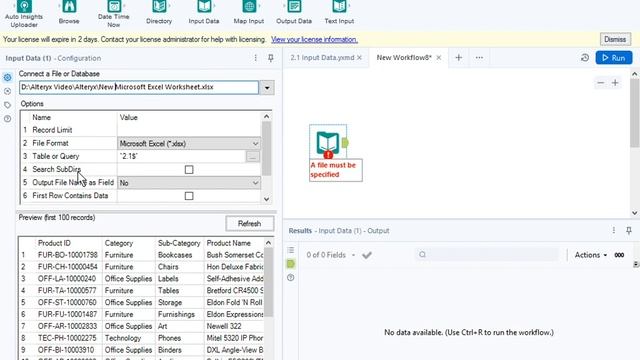This screenshot has width=640, height=360.
Task: Switch to 2.1 Input Data.yxmd tab
Action: 322,58
